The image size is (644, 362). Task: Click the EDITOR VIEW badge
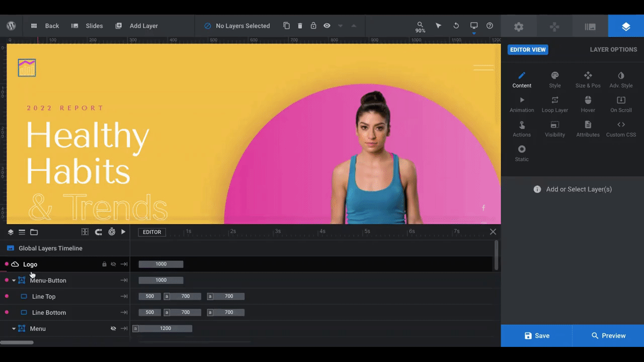pyautogui.click(x=528, y=50)
